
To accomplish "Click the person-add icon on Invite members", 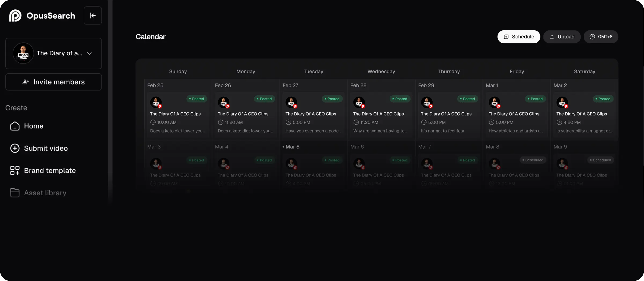I will 25,82.
